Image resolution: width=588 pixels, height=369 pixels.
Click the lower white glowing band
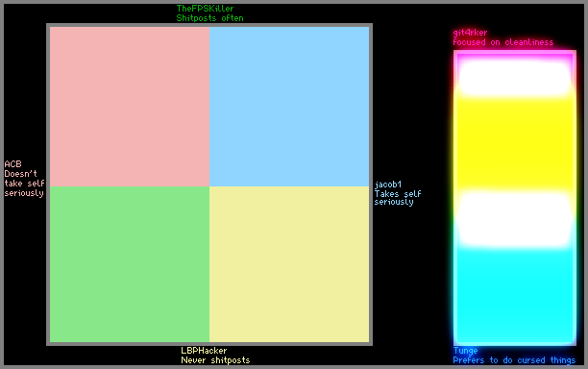point(515,219)
